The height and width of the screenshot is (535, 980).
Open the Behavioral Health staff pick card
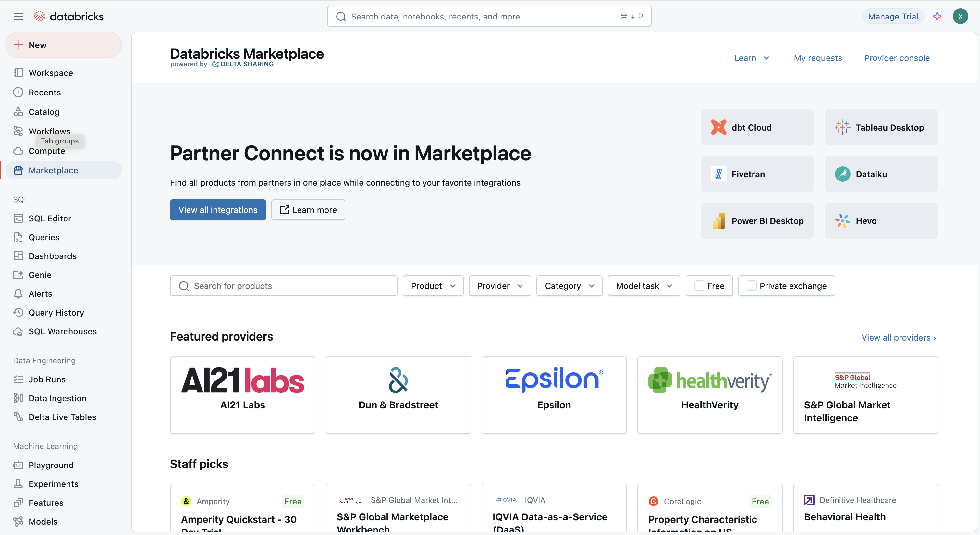coord(865,508)
